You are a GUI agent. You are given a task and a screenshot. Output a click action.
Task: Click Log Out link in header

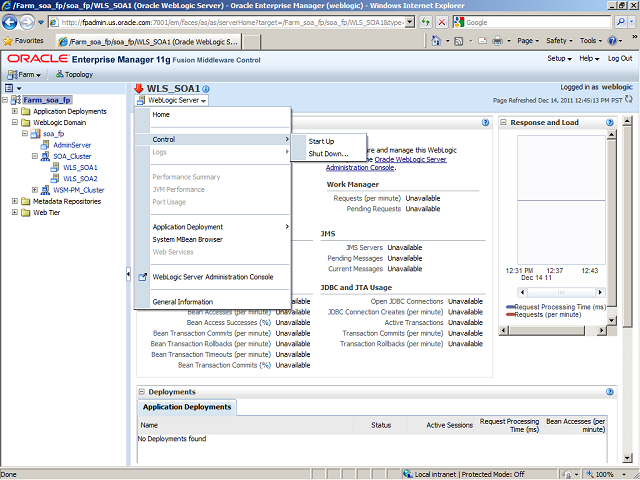coord(619,59)
